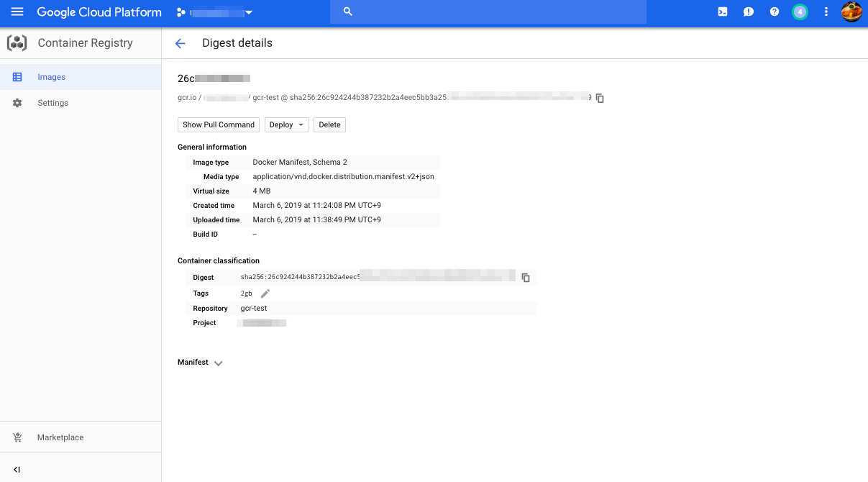868x482 pixels.
Task: Click the Created time 11:24:08 PM value
Action: (x=317, y=206)
